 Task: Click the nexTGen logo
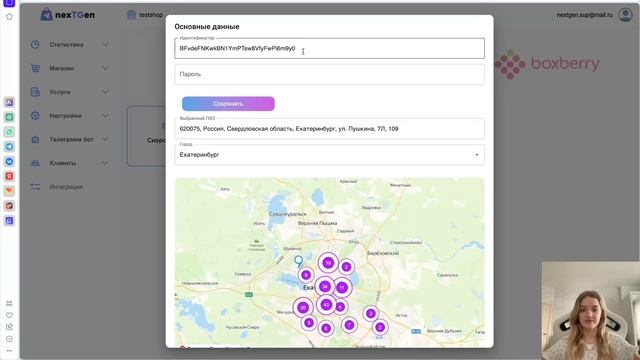68,15
